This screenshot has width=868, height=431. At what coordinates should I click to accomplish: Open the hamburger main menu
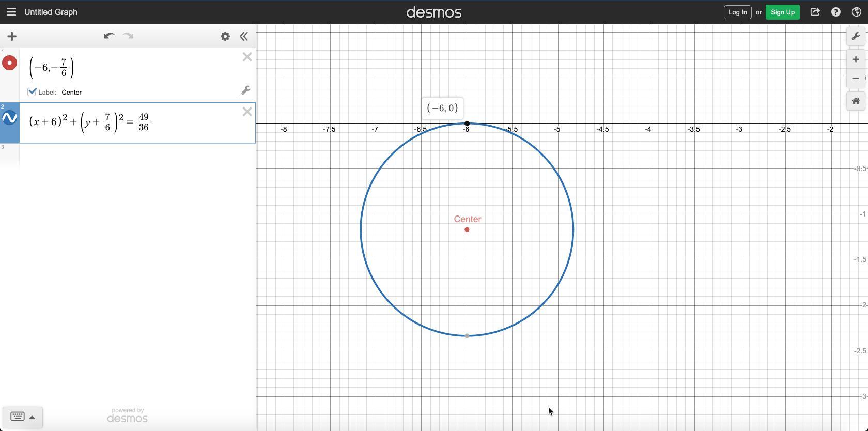tap(11, 12)
